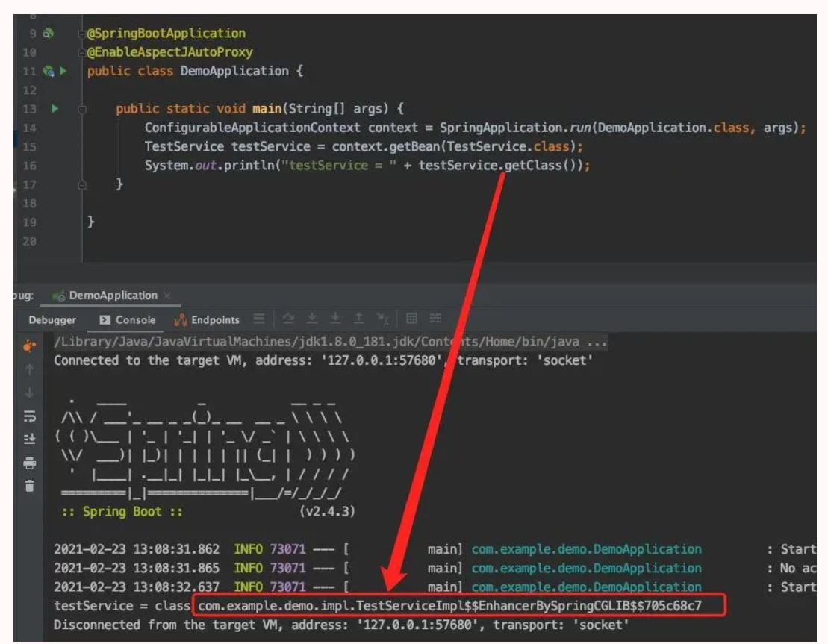The height and width of the screenshot is (644, 828).
Task: Click the 'Disconnected from the target VM' console line
Action: (x=341, y=625)
